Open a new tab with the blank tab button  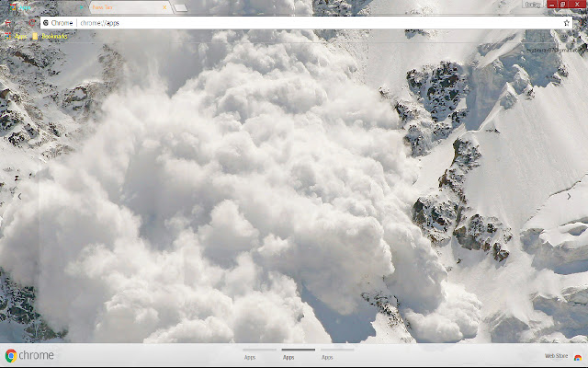(x=180, y=7)
